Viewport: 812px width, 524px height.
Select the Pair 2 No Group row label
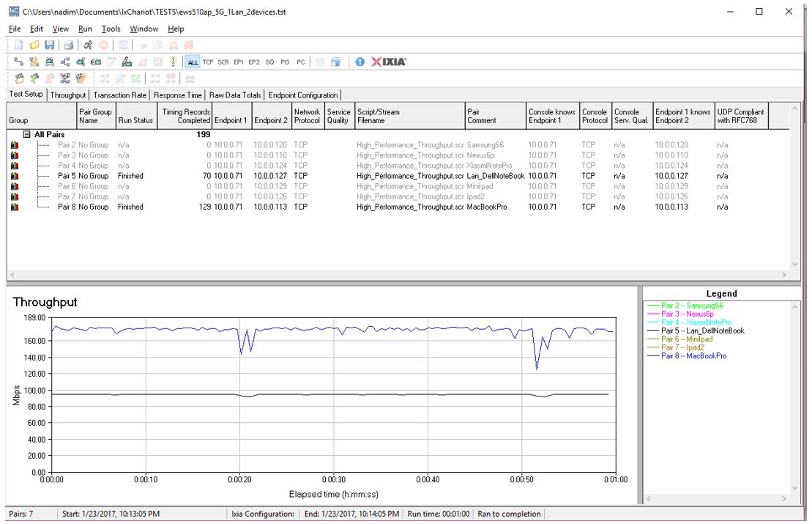click(x=83, y=145)
